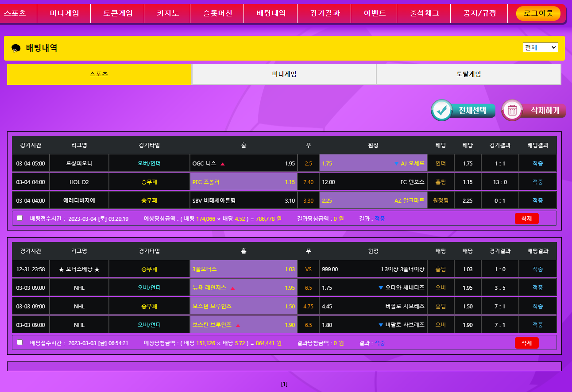Click red up arrow next to OGC 니스
Image resolution: width=572 pixels, height=392 pixels.
pyautogui.click(x=223, y=164)
